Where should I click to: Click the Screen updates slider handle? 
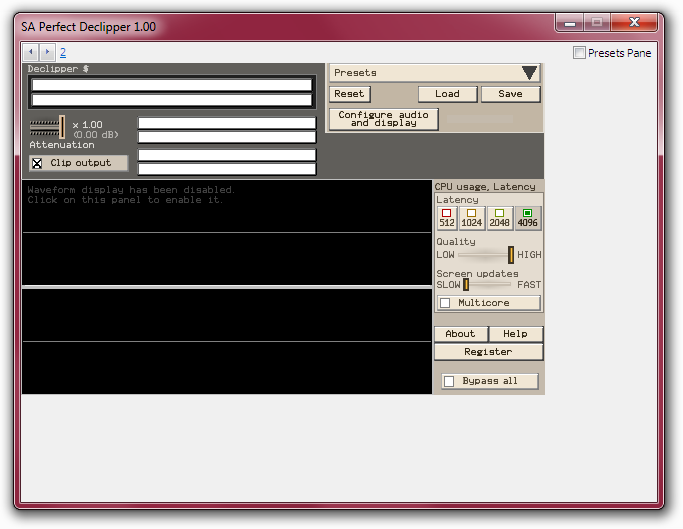(x=466, y=285)
